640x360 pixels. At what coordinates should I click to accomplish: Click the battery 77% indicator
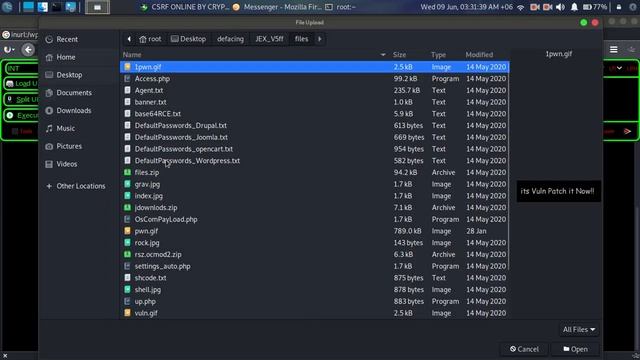(595, 7)
